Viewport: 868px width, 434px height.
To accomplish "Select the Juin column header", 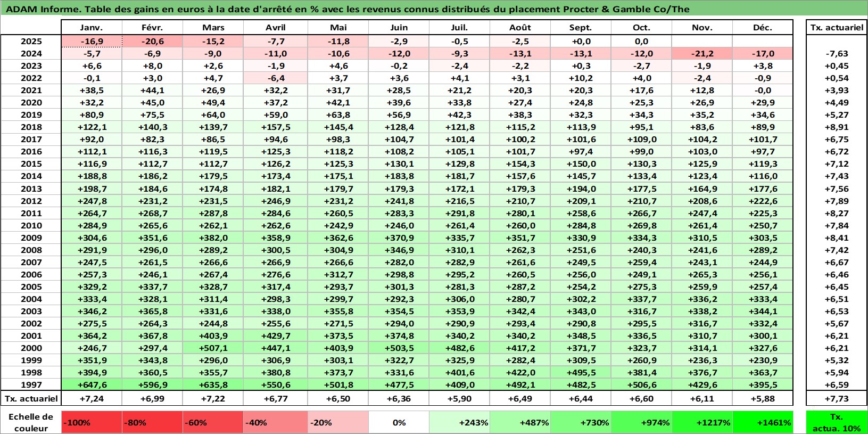I will 399,28.
